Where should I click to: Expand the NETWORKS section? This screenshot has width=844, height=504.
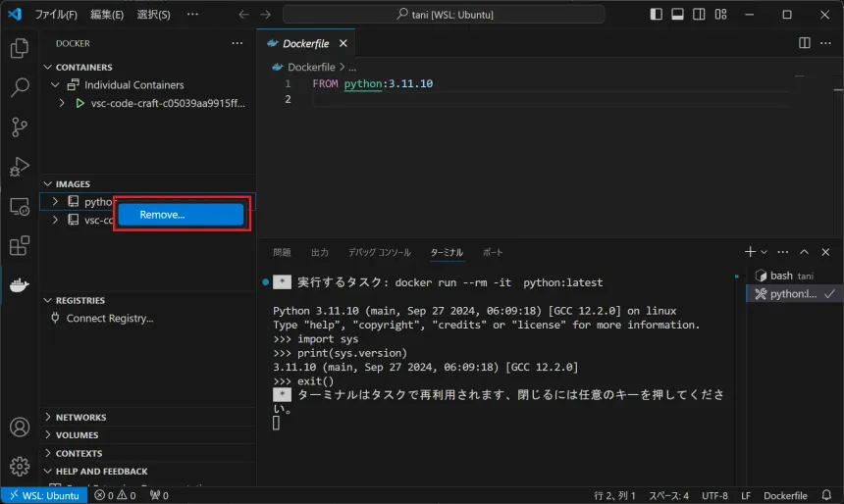pos(81,417)
